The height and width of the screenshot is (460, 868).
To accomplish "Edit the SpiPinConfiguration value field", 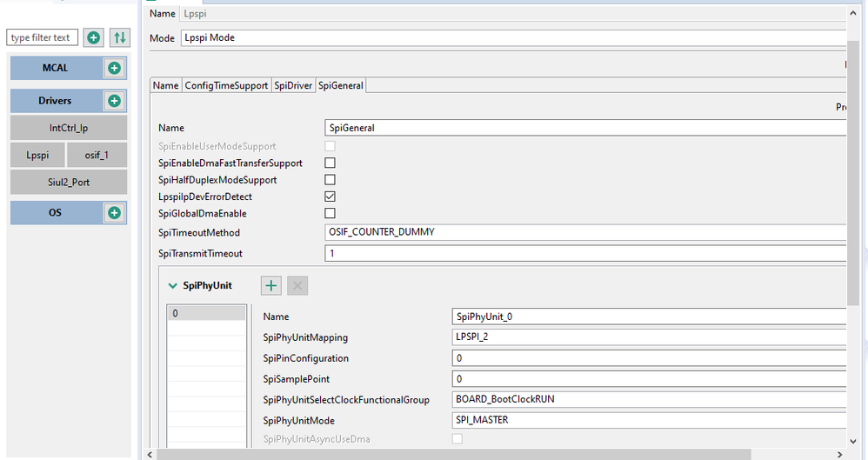I will point(649,358).
